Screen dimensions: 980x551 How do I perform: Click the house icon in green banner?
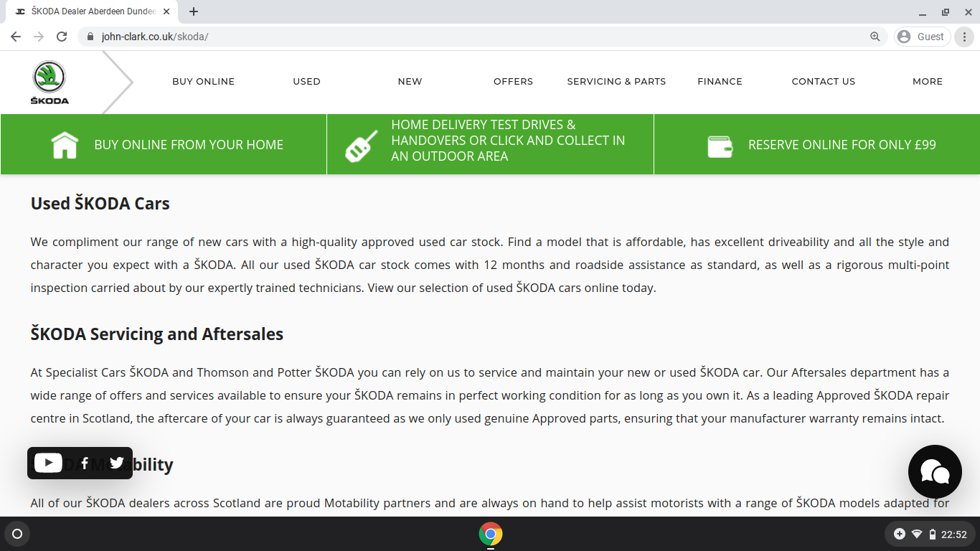click(65, 145)
